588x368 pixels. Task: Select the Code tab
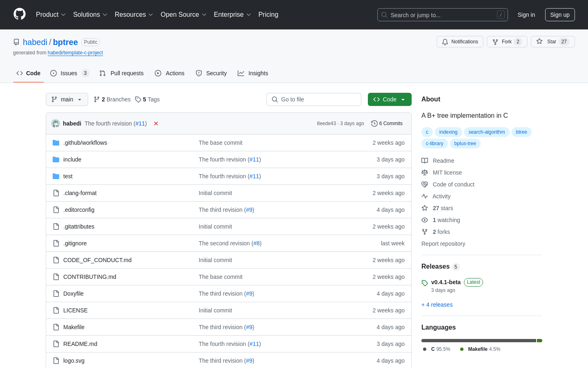click(x=29, y=73)
